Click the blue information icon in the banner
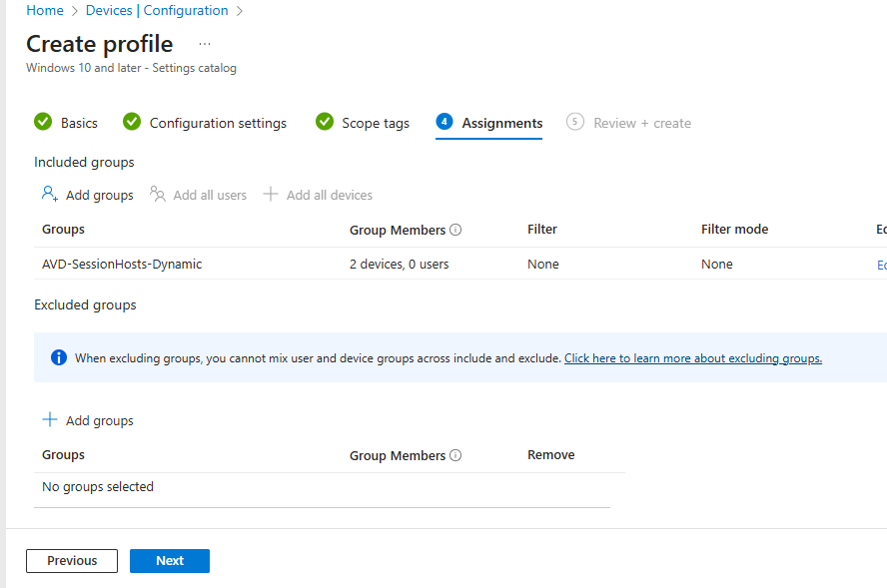 tap(59, 357)
